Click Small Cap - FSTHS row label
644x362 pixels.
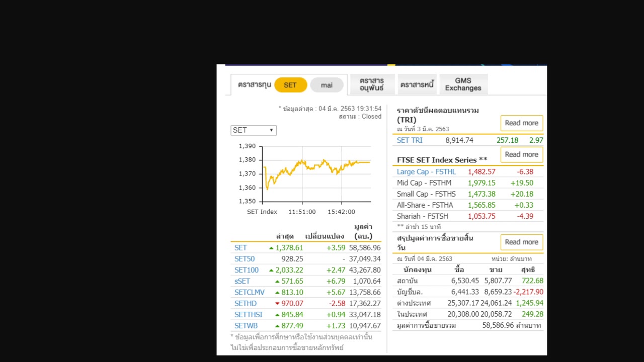[426, 194]
